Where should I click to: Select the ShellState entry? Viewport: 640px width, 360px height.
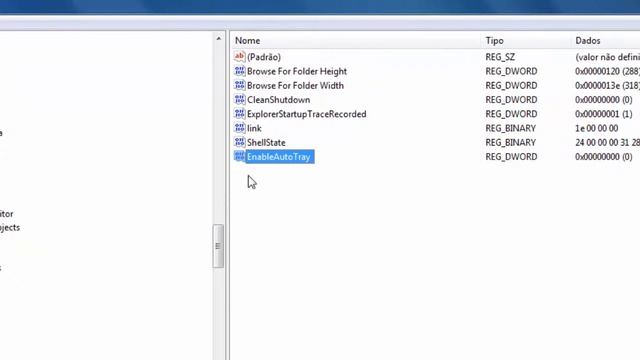click(x=266, y=143)
